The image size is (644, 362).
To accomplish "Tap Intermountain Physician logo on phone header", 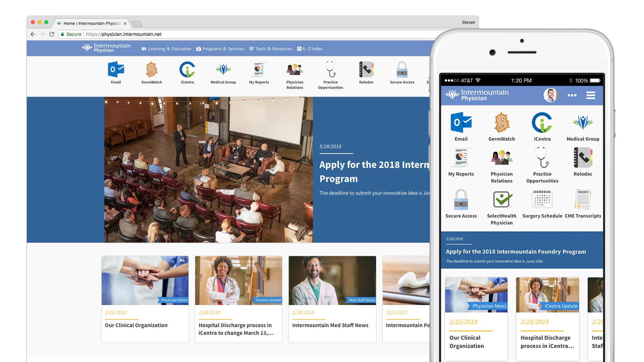I will pos(477,95).
